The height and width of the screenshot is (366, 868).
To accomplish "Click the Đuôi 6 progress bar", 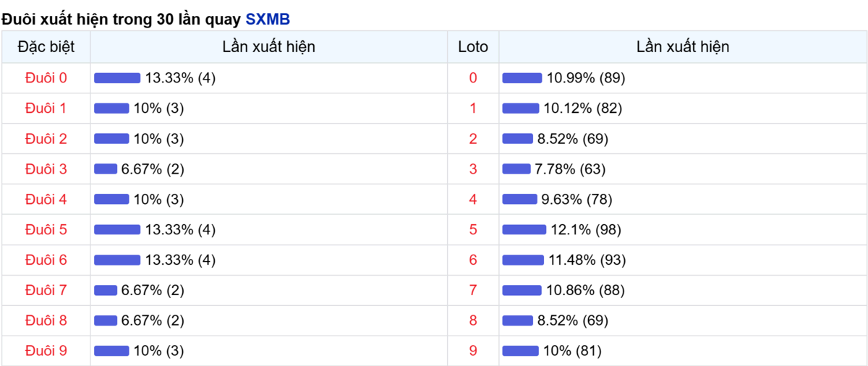I will (117, 260).
